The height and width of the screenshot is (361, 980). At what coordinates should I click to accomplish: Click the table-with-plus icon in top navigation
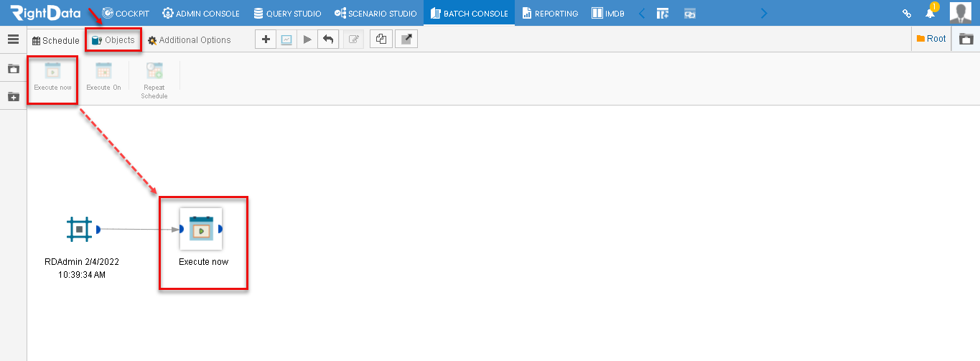coord(663,13)
